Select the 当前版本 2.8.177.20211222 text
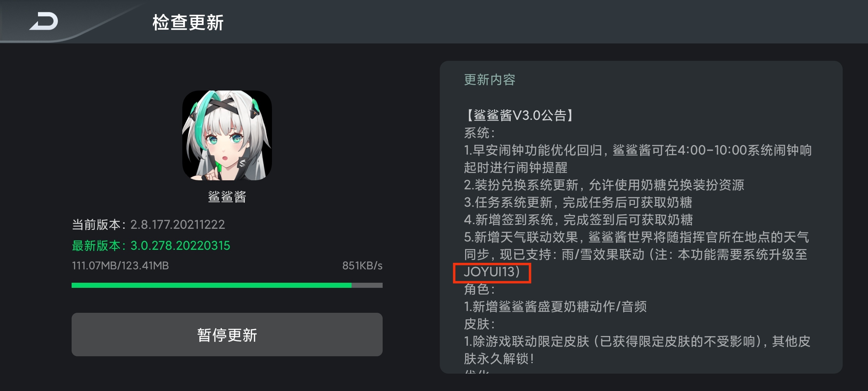Screen dimensions: 868x391 click(x=148, y=224)
